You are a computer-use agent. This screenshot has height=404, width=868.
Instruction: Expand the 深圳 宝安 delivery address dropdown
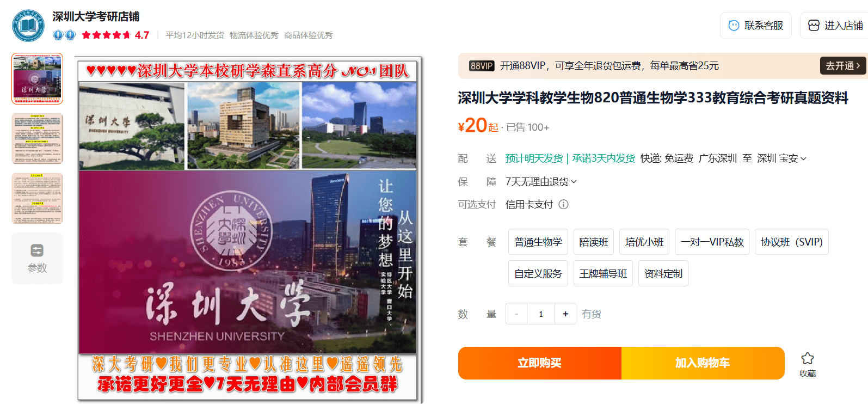(x=781, y=158)
